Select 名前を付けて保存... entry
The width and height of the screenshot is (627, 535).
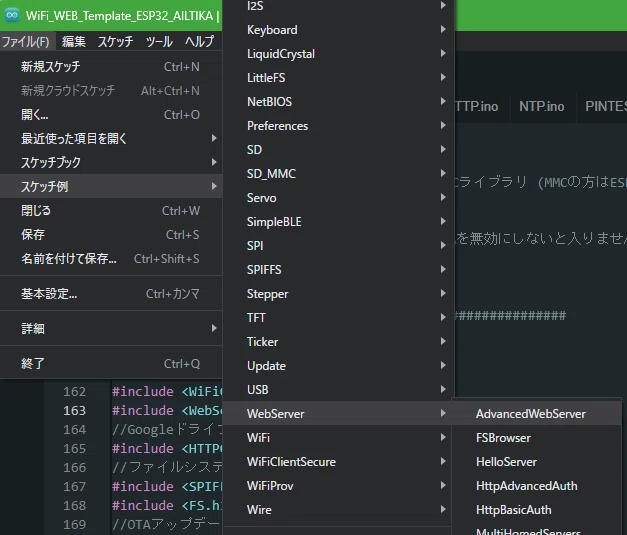pyautogui.click(x=111, y=258)
